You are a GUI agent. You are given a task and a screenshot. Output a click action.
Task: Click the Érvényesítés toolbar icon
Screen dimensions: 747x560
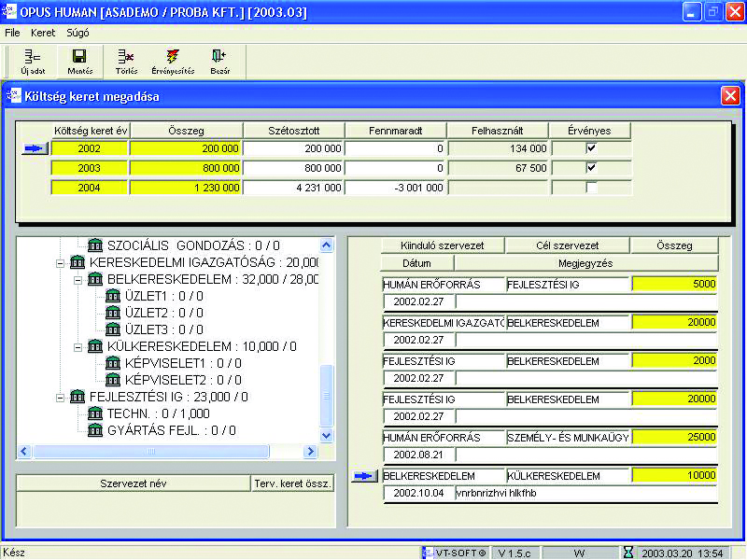coord(173,62)
